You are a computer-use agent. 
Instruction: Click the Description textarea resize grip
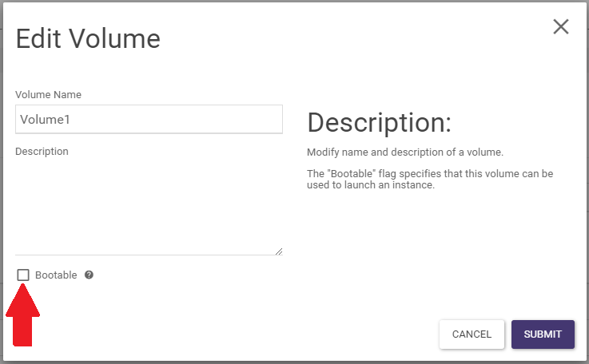pyautogui.click(x=279, y=251)
